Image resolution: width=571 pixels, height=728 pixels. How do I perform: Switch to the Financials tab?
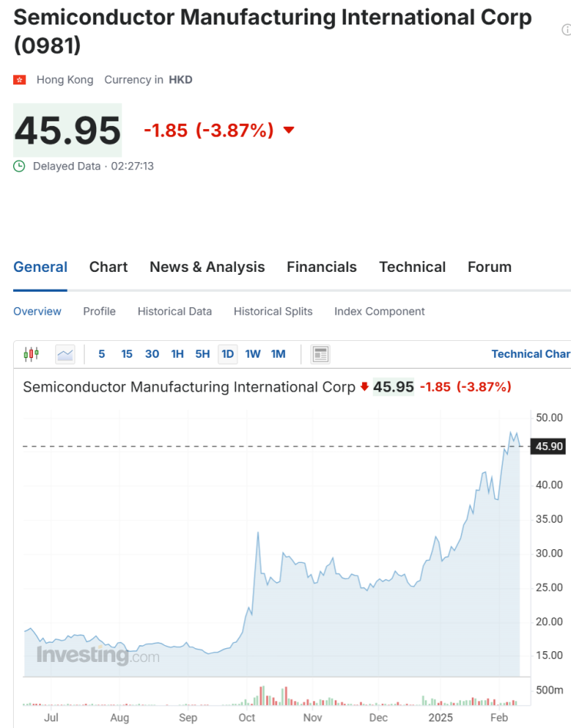coord(321,267)
